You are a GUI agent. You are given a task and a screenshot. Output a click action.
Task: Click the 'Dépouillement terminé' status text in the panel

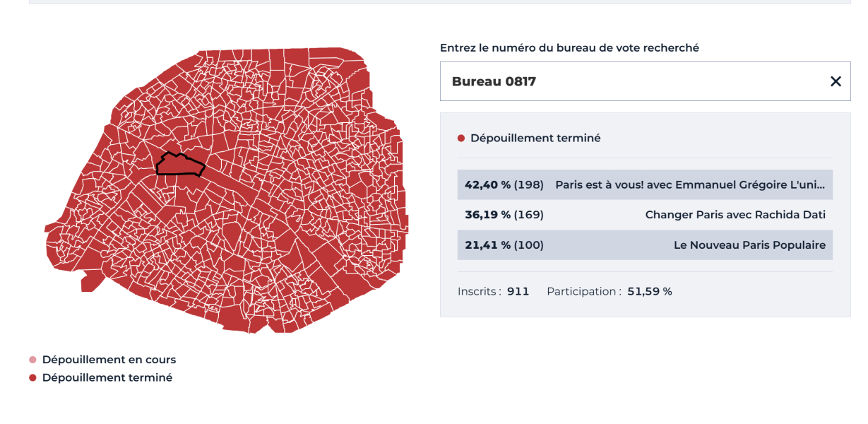(535, 139)
